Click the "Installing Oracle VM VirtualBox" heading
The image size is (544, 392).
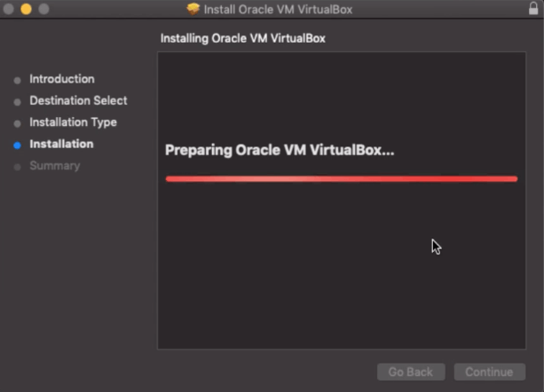tap(248, 40)
